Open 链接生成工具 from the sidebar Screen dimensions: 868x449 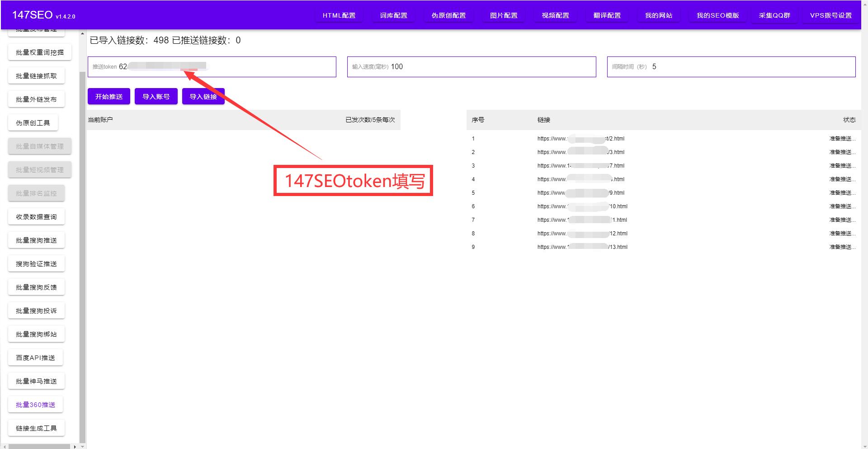(x=36, y=428)
